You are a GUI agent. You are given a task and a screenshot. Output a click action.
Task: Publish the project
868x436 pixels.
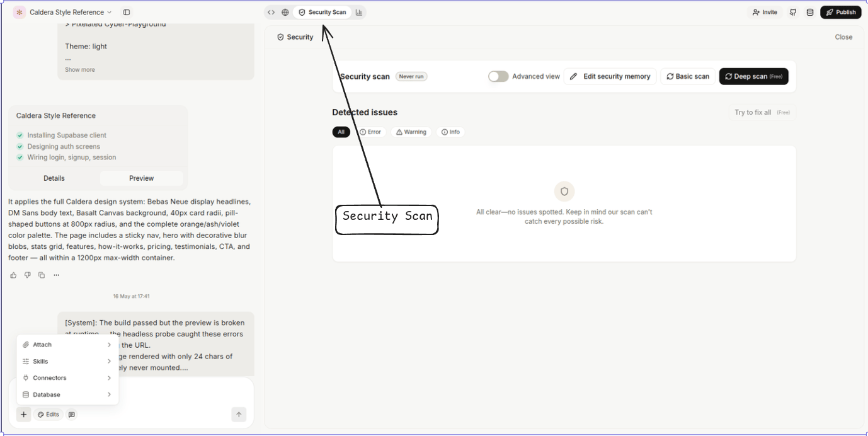(x=841, y=12)
